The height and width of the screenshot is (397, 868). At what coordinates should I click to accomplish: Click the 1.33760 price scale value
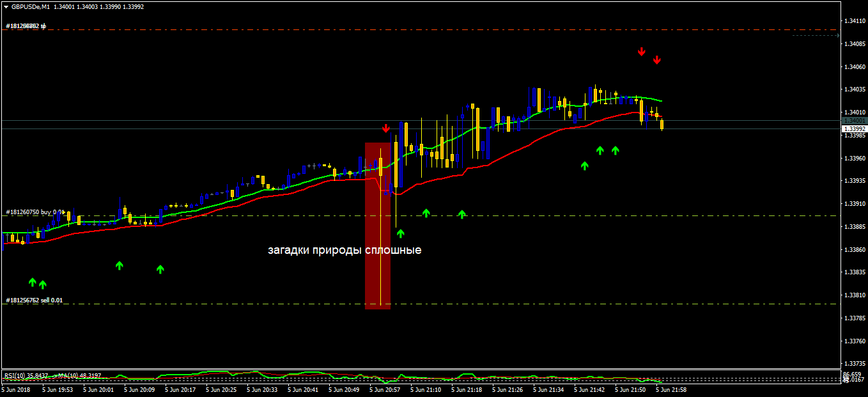coord(855,341)
